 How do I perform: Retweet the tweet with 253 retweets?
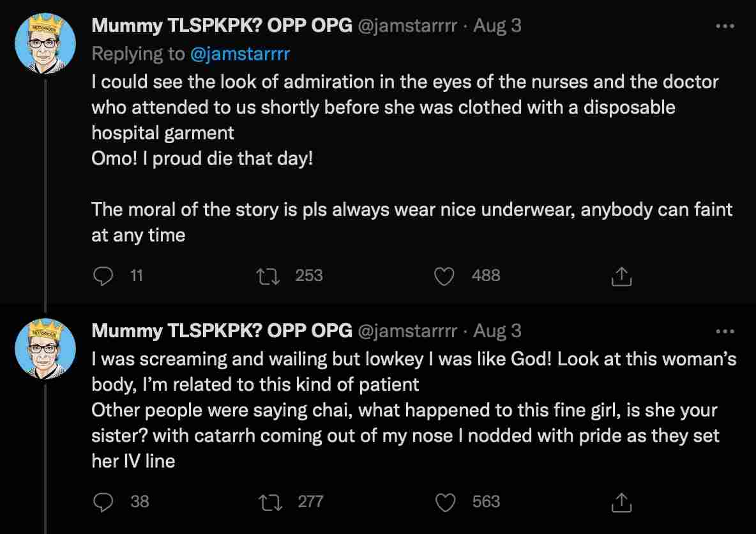tap(268, 277)
